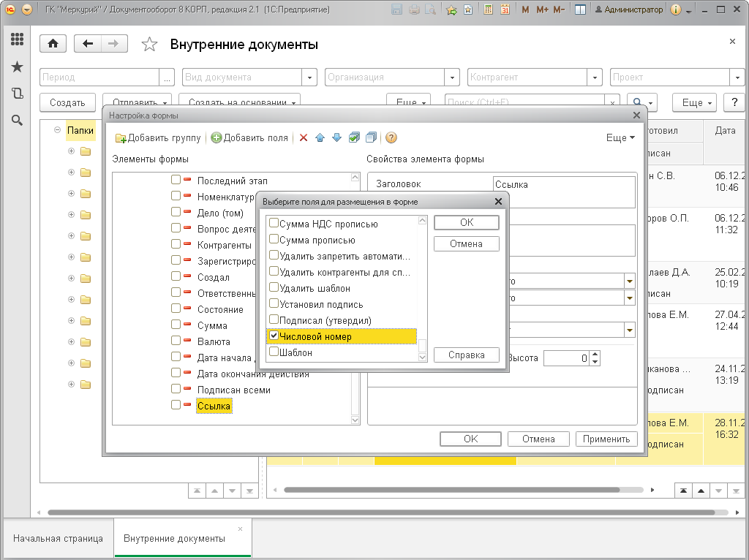Check the Сумма прописью field
This screenshot has width=749, height=560.
click(x=274, y=239)
